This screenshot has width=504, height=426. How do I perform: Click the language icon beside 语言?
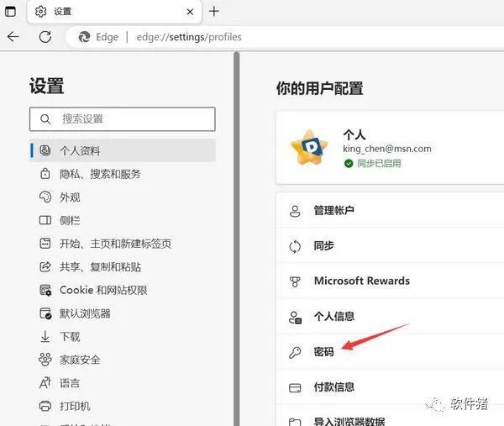coord(45,383)
